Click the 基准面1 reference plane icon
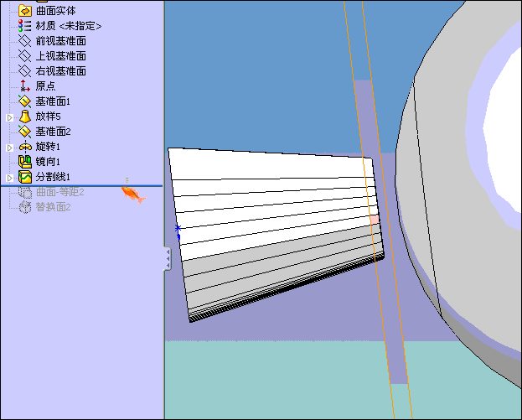 [x=24, y=101]
